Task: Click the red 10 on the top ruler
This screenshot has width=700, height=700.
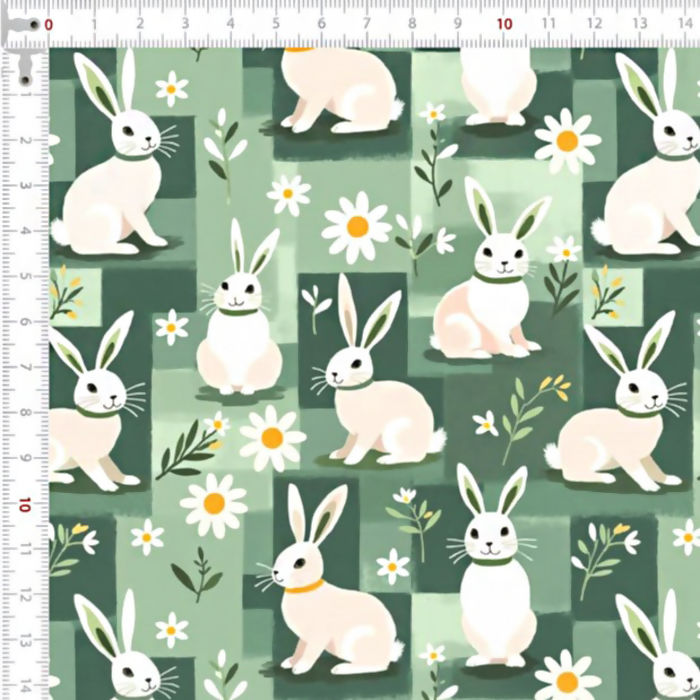Action: pos(504,24)
